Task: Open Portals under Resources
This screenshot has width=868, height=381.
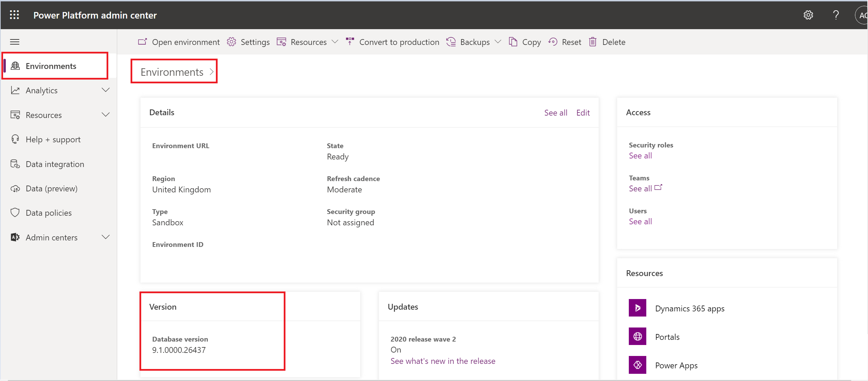Action: [x=667, y=336]
